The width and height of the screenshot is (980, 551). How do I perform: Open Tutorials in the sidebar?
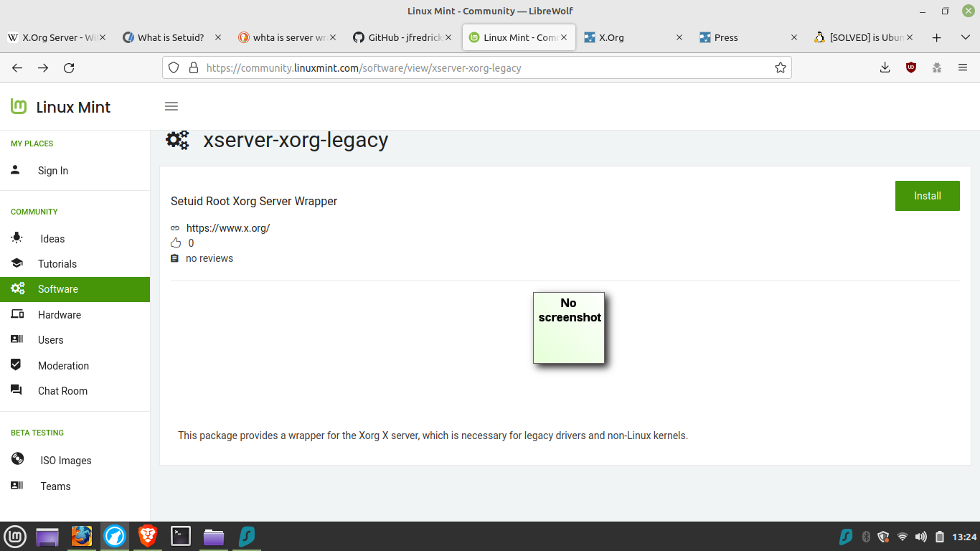point(75,264)
